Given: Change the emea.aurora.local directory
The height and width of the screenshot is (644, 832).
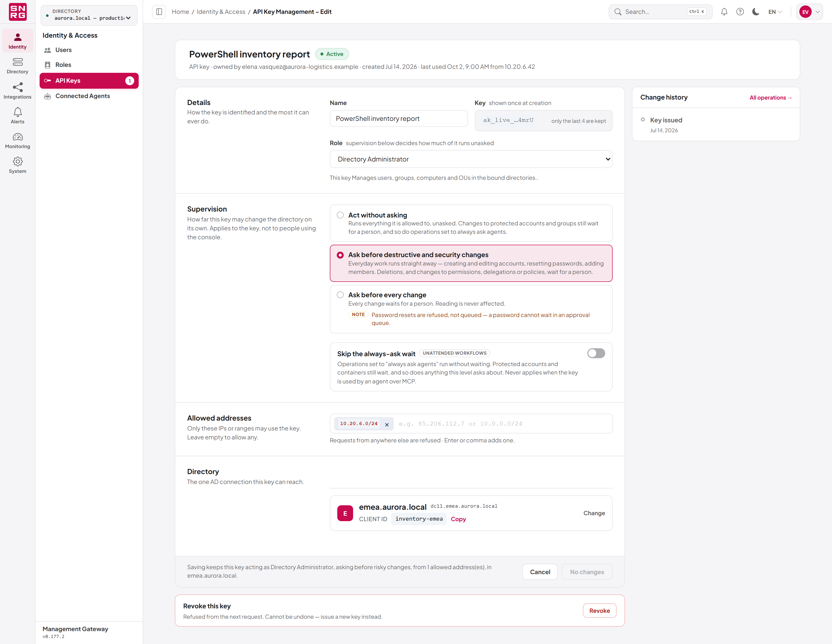Looking at the screenshot, I should click(594, 513).
